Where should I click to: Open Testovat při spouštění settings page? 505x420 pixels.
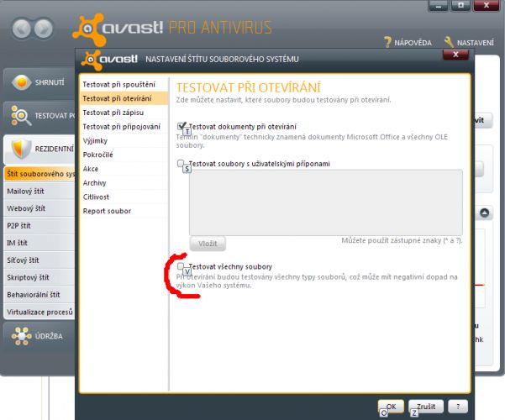coord(124,84)
